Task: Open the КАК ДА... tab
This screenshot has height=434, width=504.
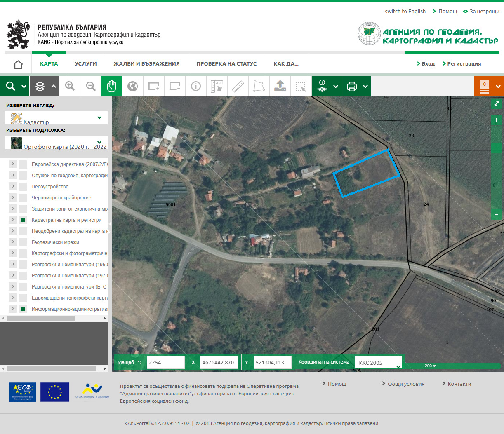Action: (286, 64)
